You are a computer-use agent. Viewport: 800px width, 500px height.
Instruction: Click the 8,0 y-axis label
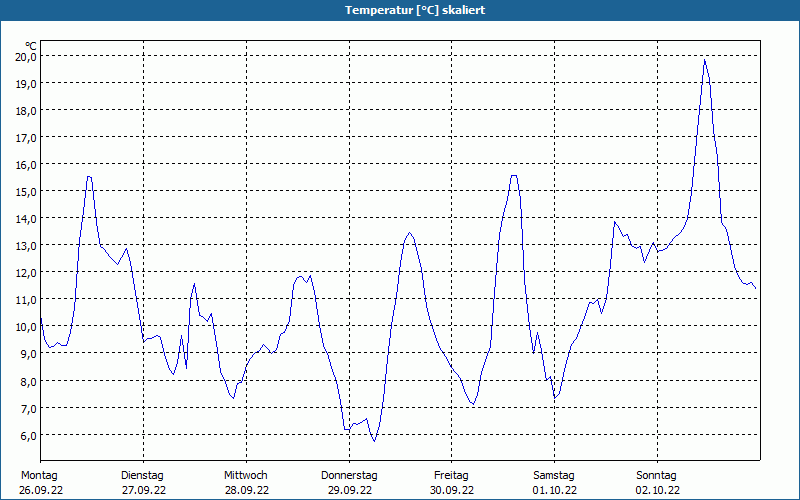(x=28, y=382)
